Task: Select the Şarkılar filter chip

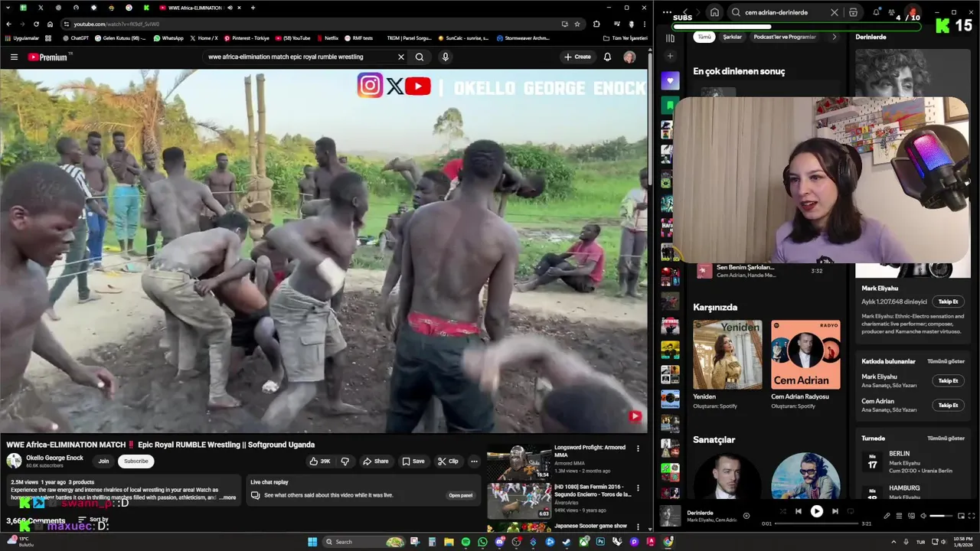Action: click(x=732, y=37)
